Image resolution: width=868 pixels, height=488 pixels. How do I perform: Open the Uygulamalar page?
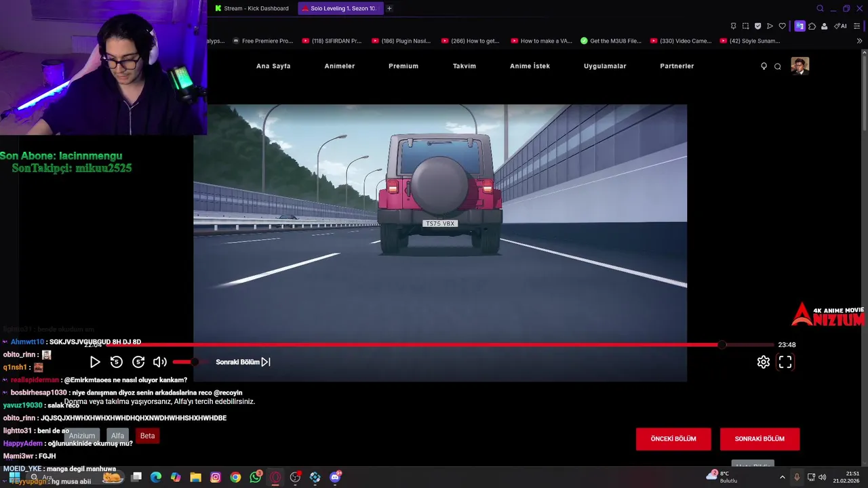click(x=605, y=66)
